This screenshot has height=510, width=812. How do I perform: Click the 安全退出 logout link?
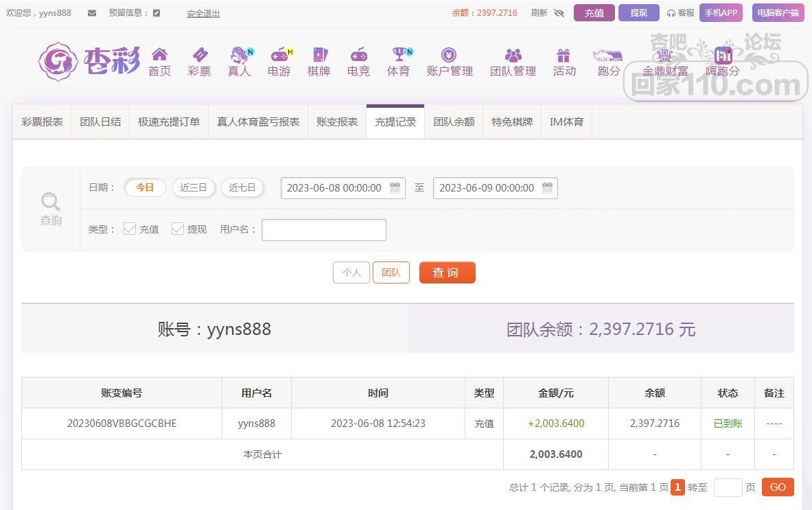(x=203, y=13)
